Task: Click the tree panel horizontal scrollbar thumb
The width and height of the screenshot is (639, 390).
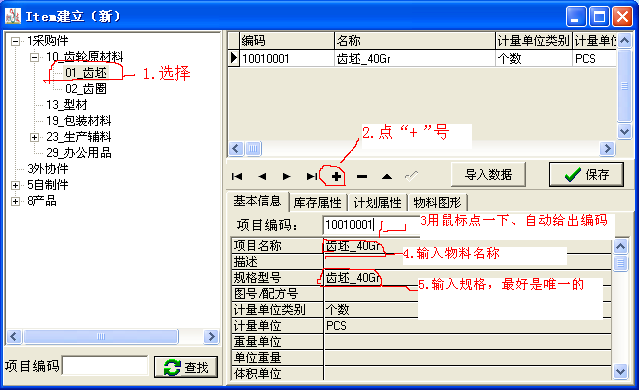Action: [x=101, y=337]
